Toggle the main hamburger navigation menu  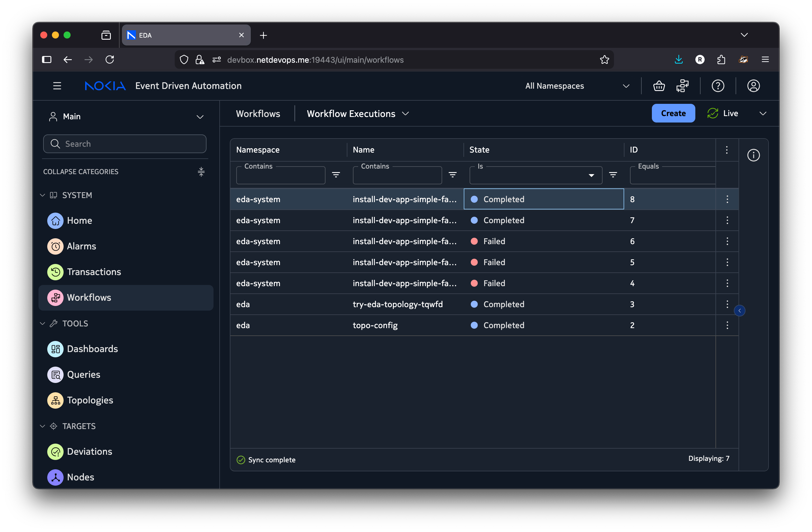tap(57, 86)
